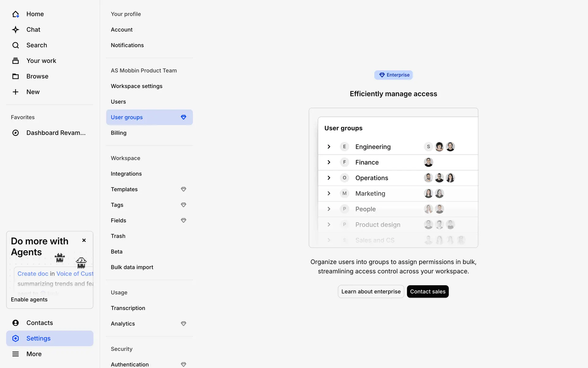The image size is (588, 368).
Task: Click the Your work stack icon
Action: tap(16, 61)
